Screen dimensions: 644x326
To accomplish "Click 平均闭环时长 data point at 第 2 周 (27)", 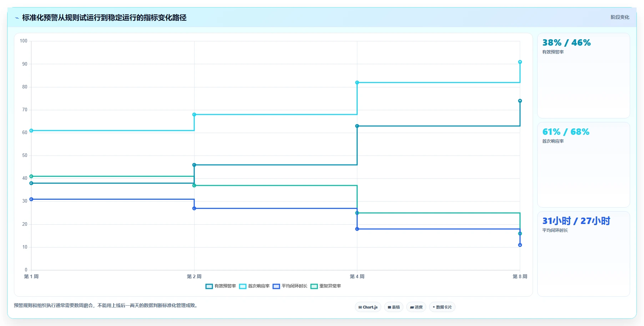I will pyautogui.click(x=194, y=208).
